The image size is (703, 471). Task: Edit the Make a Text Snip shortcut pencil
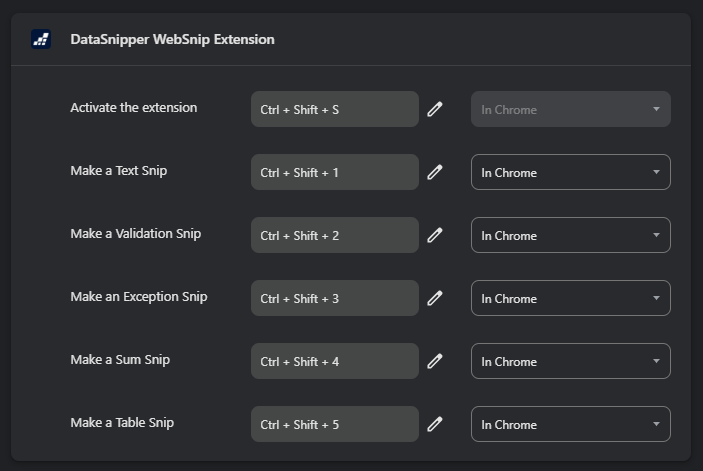[434, 173]
